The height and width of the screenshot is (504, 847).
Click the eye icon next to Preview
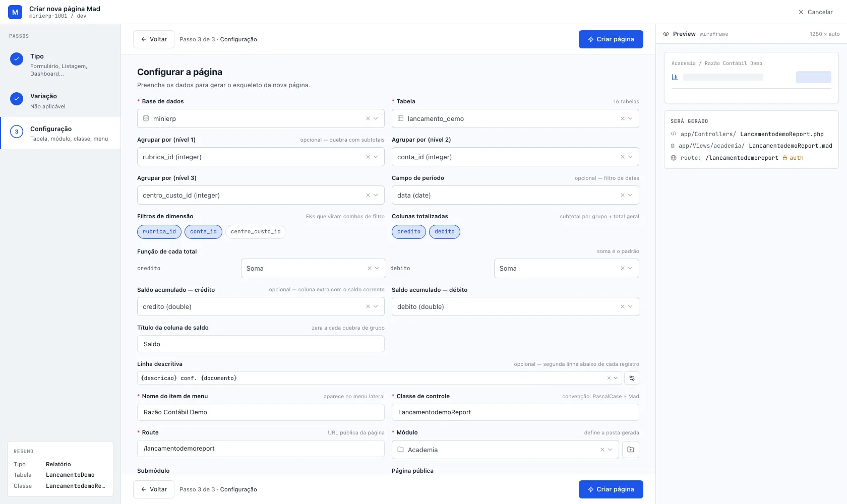pyautogui.click(x=666, y=34)
